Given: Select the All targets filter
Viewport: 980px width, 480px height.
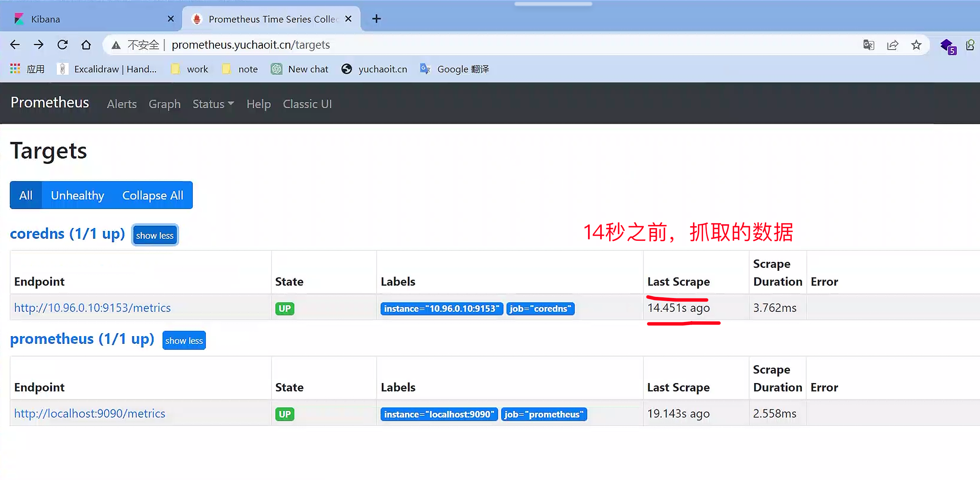Looking at the screenshot, I should tap(26, 195).
